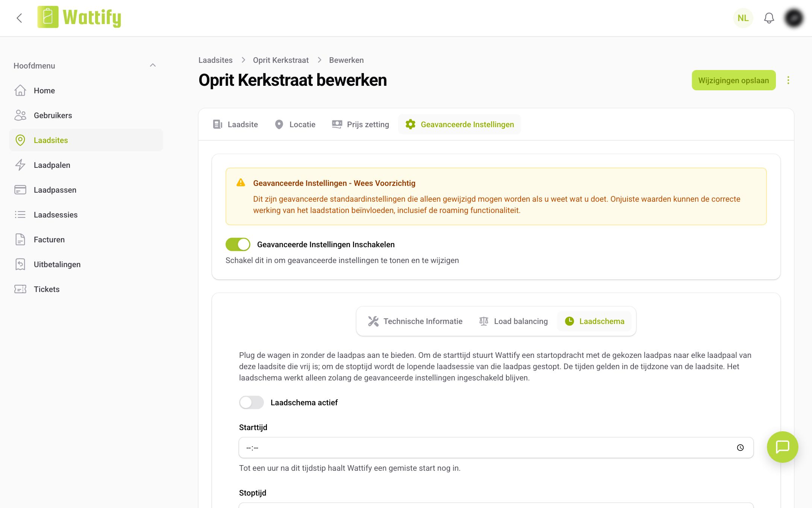The height and width of the screenshot is (508, 812).
Task: Open the Load balancing sub-tab
Action: (x=514, y=321)
